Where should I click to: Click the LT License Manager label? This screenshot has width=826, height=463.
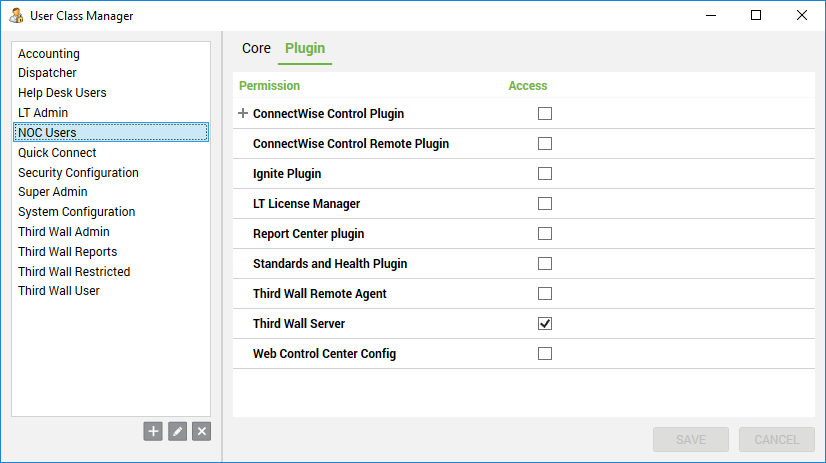pyautogui.click(x=307, y=204)
